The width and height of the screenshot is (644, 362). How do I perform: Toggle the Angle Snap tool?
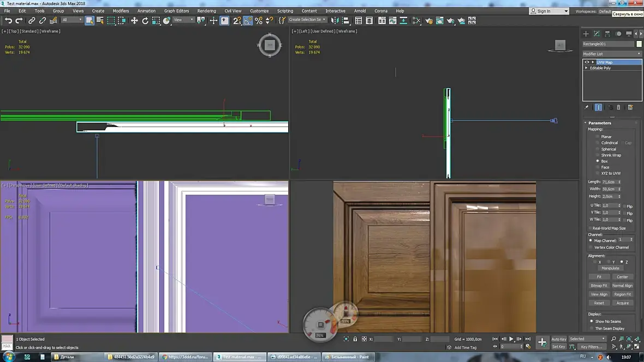click(248, 21)
